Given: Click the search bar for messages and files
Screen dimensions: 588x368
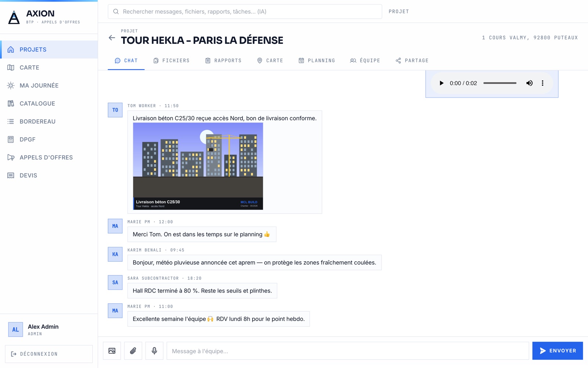Looking at the screenshot, I should click(x=245, y=11).
